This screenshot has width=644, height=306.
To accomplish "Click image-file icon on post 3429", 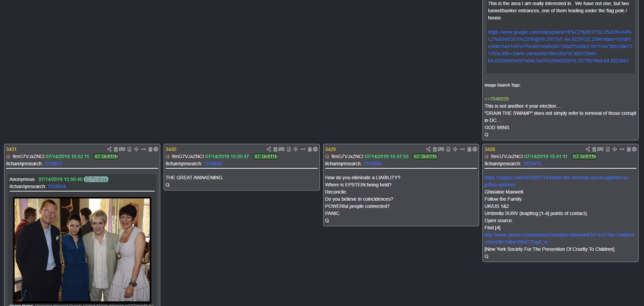I will tap(448, 149).
